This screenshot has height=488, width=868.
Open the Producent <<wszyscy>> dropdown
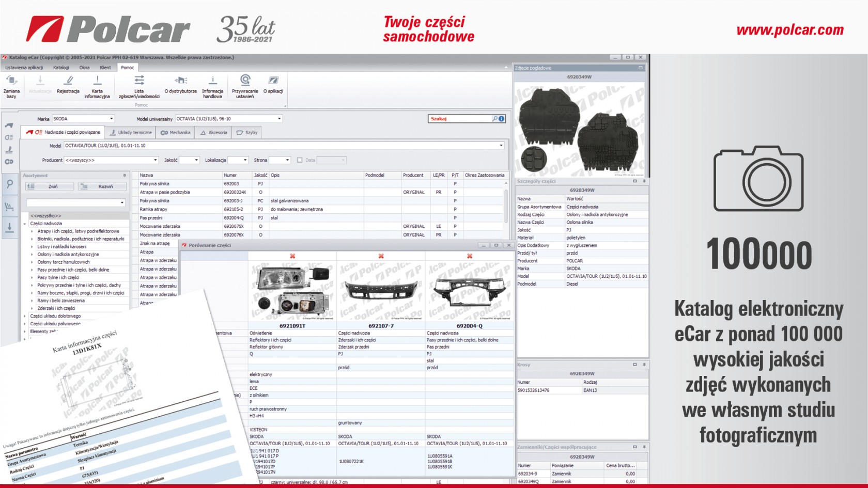[155, 160]
